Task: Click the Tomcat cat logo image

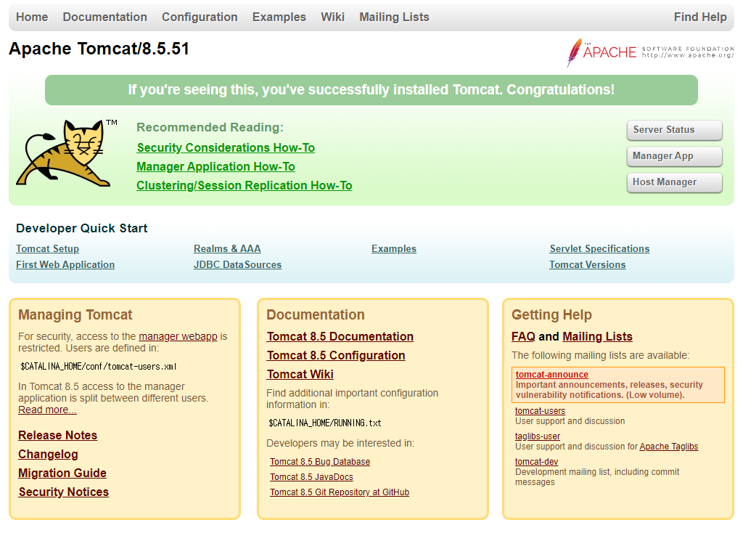Action: 66,152
